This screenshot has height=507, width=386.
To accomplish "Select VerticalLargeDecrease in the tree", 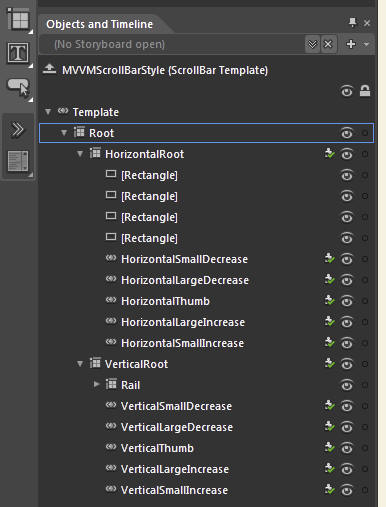I will [177, 427].
